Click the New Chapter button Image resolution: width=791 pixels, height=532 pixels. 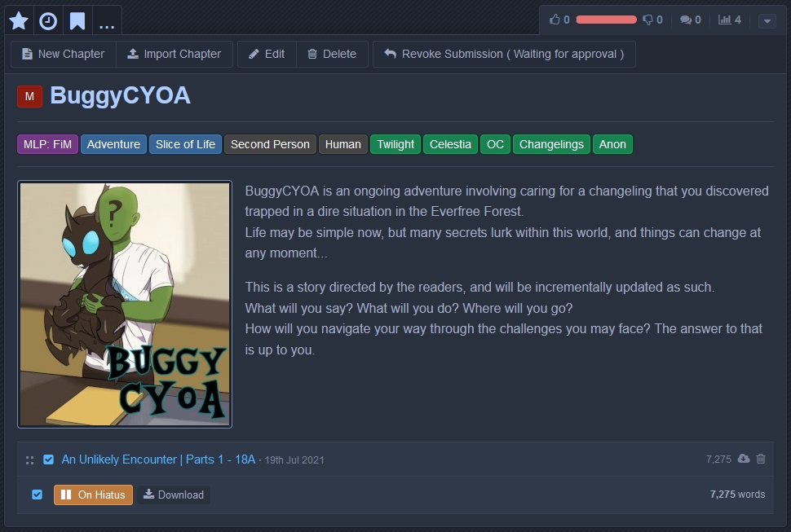(x=64, y=54)
